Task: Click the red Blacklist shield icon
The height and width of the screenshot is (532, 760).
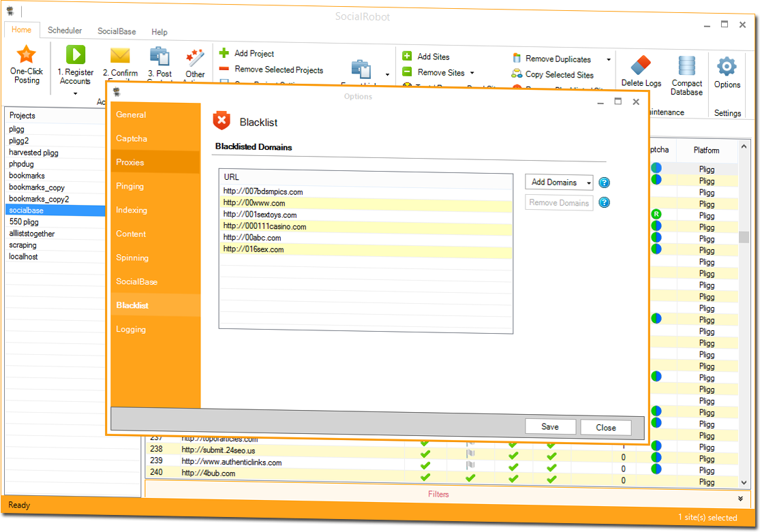Action: tap(222, 121)
